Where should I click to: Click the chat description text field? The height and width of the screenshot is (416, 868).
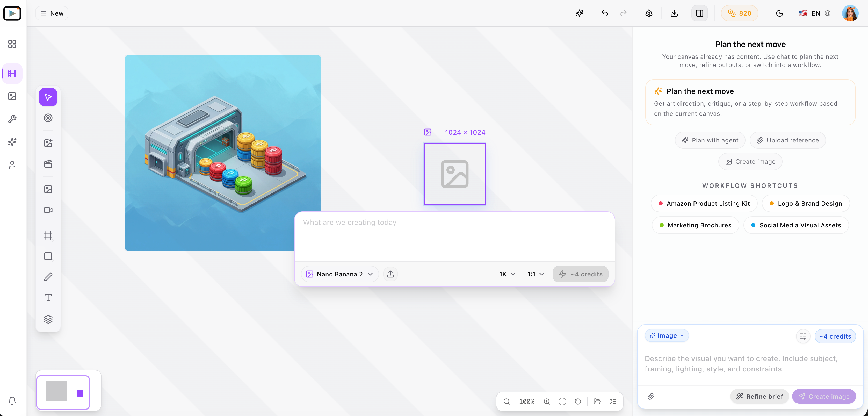(x=750, y=366)
